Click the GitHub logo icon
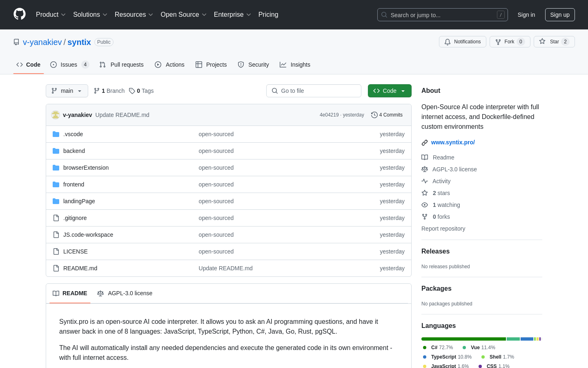Viewport: 588px width, 368px height. [x=20, y=14]
